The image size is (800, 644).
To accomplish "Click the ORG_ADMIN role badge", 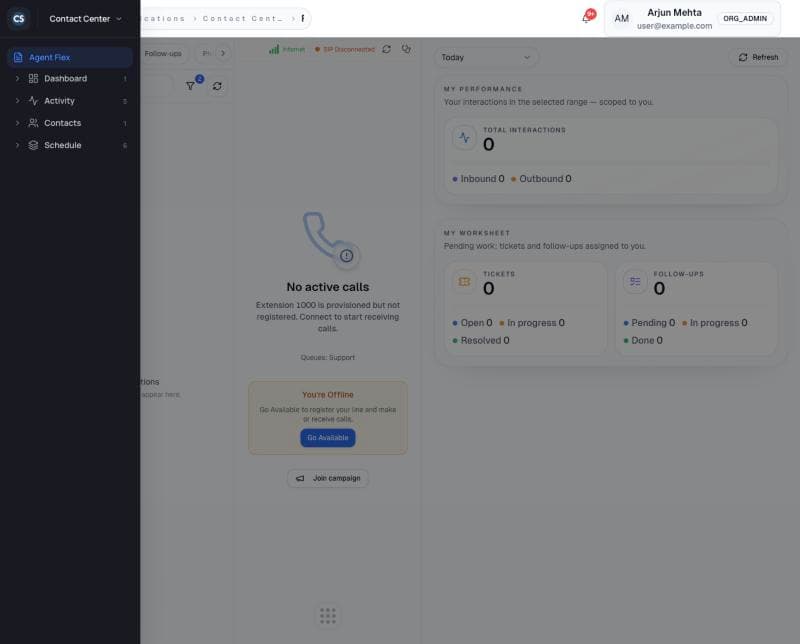I will click(x=745, y=18).
